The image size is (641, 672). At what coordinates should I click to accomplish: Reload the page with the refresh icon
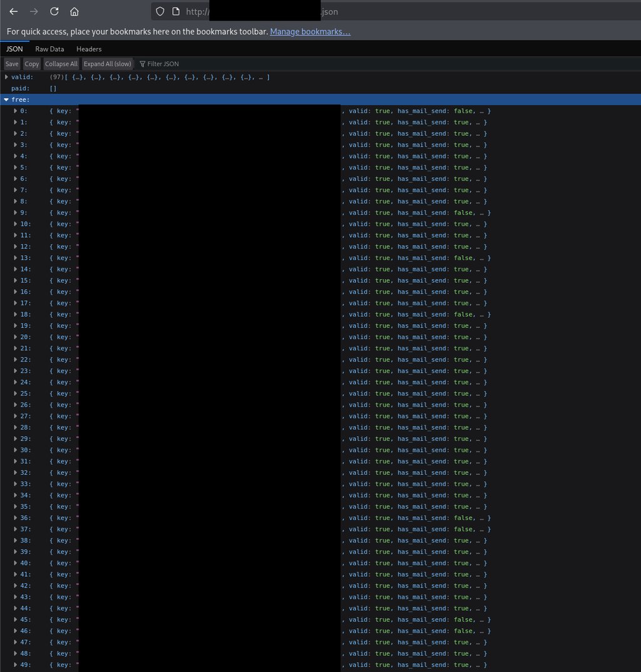pos(54,11)
